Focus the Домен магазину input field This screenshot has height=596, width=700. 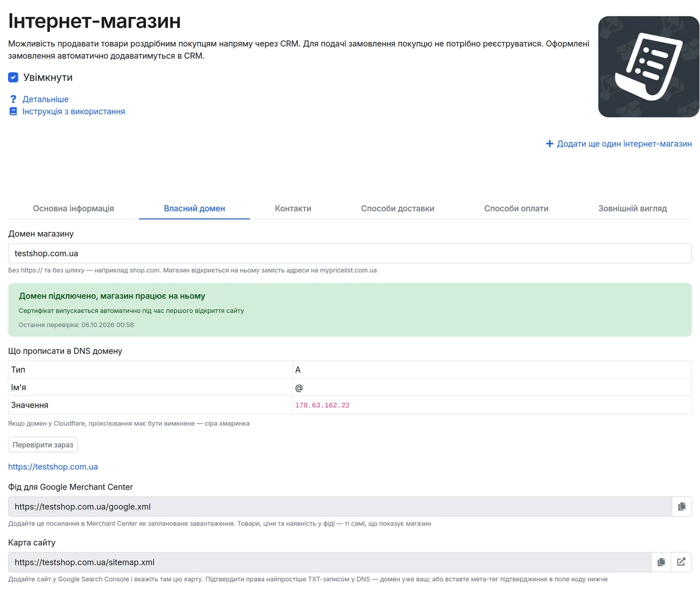[x=350, y=253]
